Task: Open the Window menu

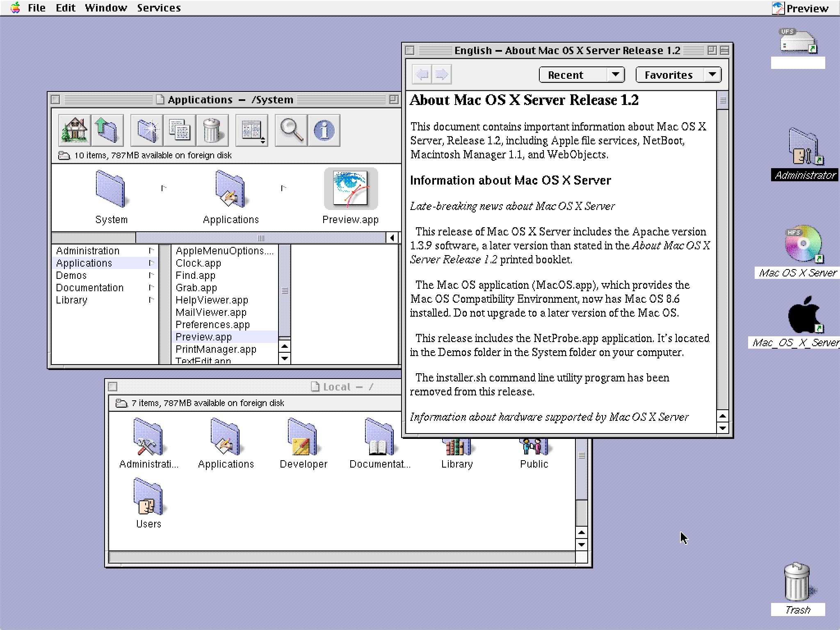Action: 106,7
